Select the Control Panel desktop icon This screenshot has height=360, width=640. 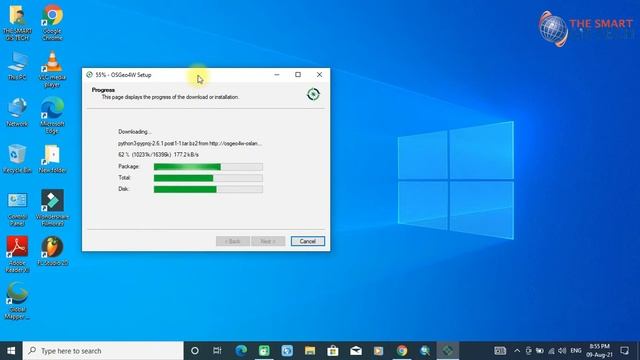point(17,209)
